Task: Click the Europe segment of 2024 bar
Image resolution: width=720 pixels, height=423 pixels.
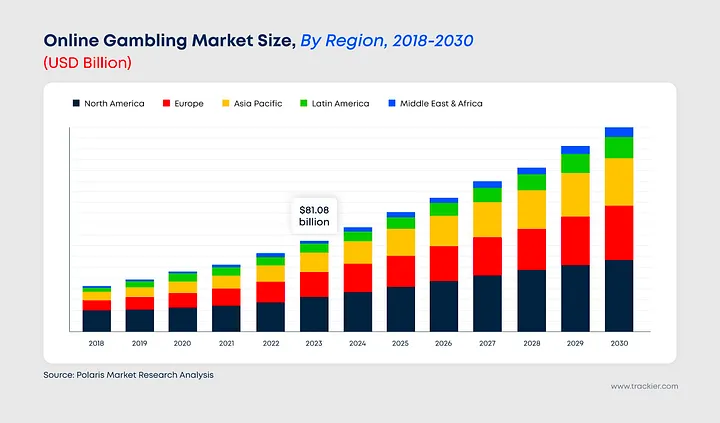Action: coord(358,278)
